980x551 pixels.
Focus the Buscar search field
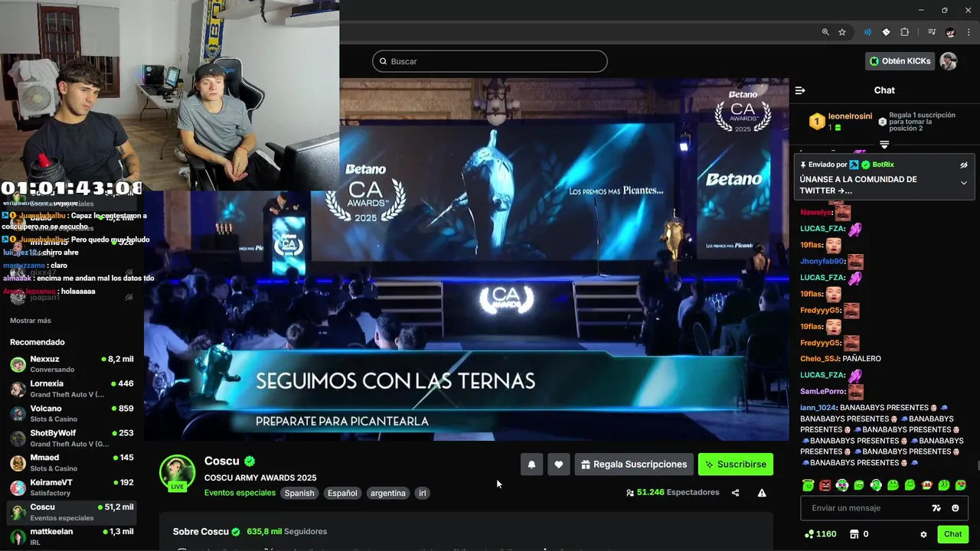click(x=490, y=61)
